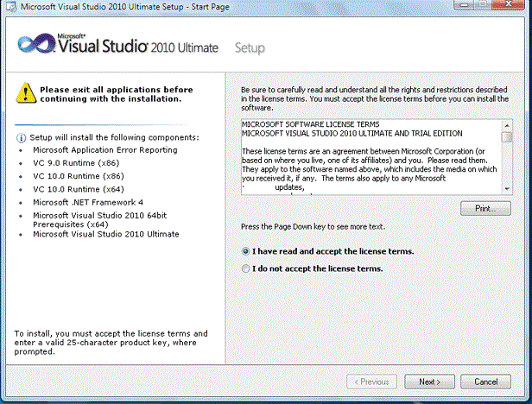532x404 pixels.
Task: Click the Visual Studio infinity logo
Action: point(36,43)
